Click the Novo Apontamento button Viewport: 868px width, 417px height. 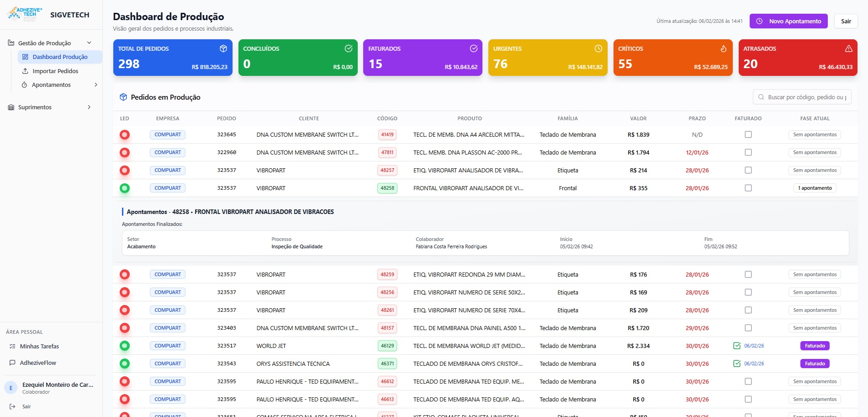pyautogui.click(x=789, y=21)
